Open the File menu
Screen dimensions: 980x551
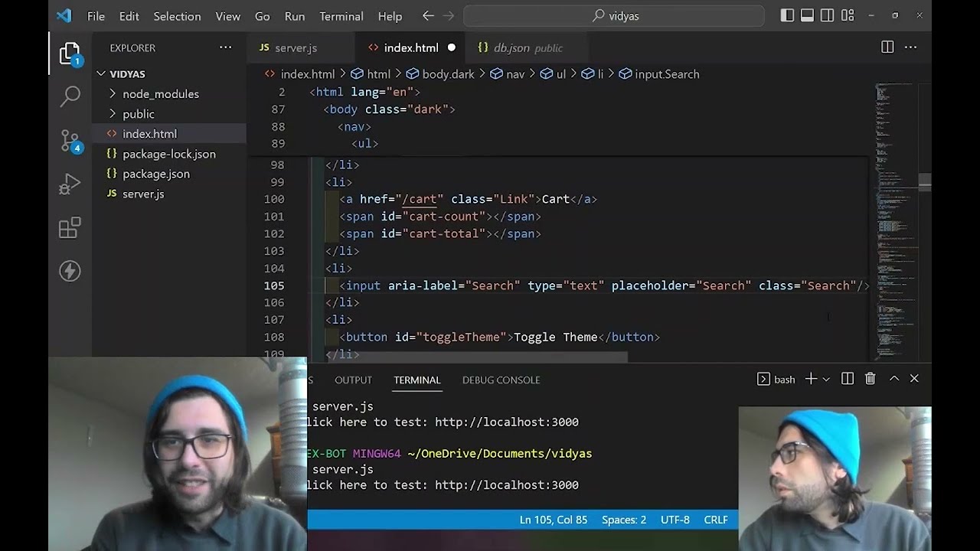pyautogui.click(x=96, y=16)
